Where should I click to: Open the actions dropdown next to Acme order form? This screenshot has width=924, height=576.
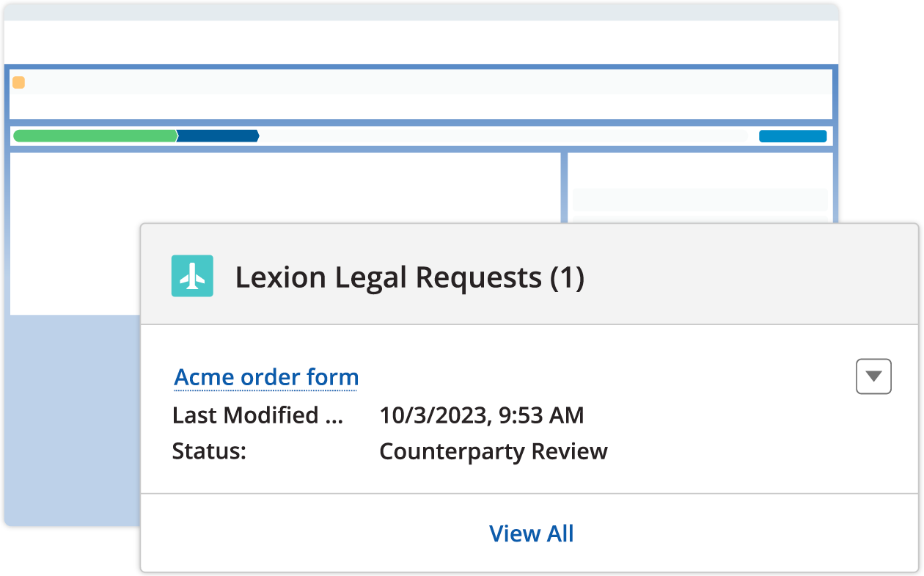(x=873, y=376)
